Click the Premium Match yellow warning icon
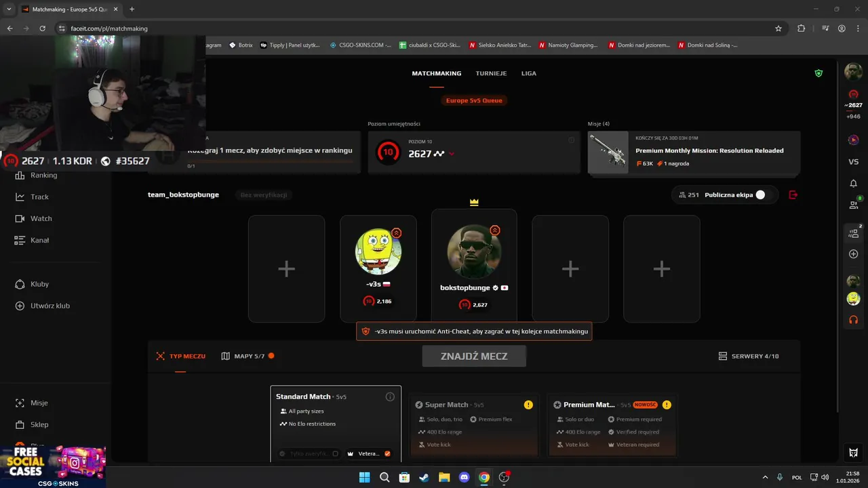Image resolution: width=868 pixels, height=488 pixels. [x=667, y=405]
